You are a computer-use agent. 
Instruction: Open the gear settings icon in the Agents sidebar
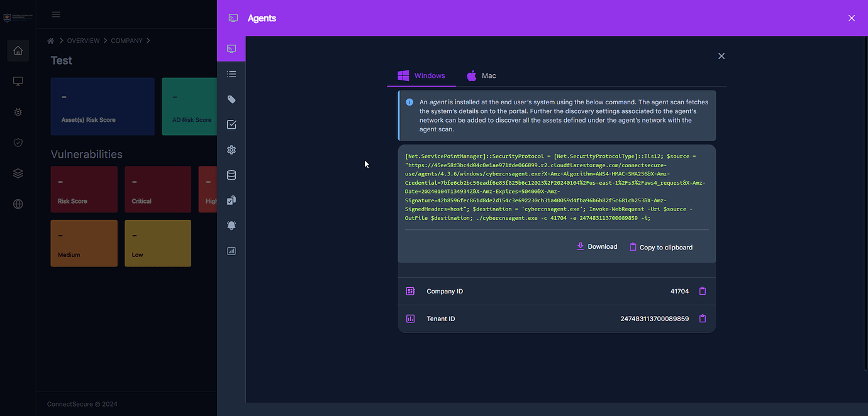point(231,150)
